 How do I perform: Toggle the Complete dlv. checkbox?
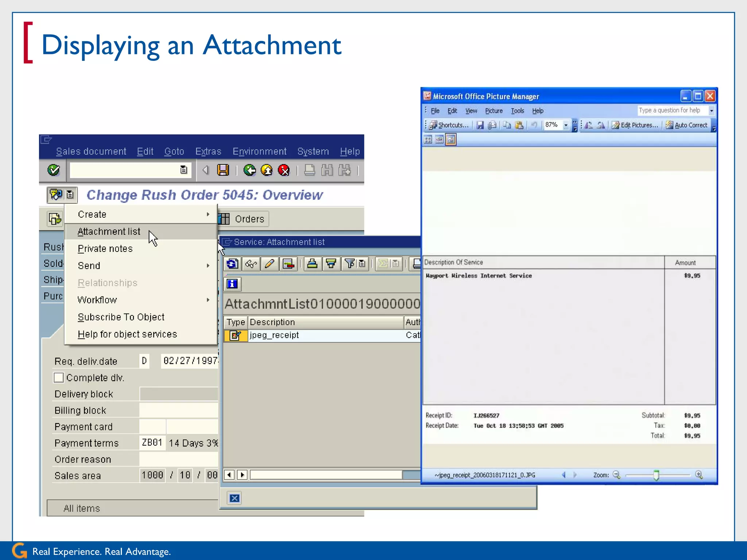(58, 377)
